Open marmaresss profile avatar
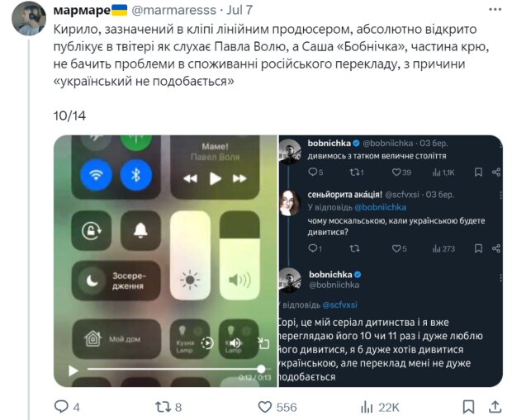Viewport: 512px width, 420px height. (29, 18)
